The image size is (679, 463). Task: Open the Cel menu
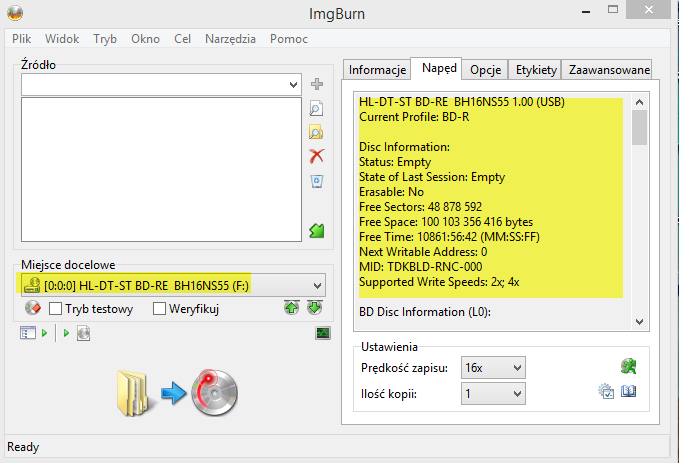tap(182, 39)
